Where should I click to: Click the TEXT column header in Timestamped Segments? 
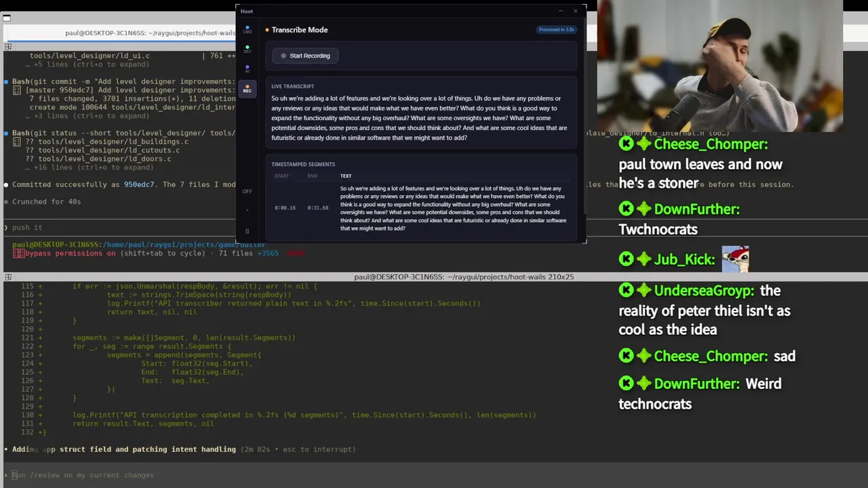[x=346, y=176]
